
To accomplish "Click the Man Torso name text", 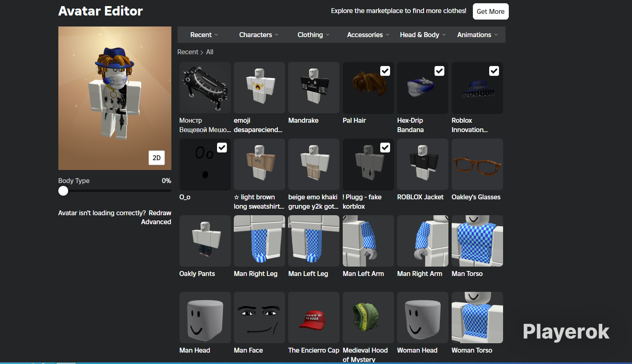I will tap(467, 274).
